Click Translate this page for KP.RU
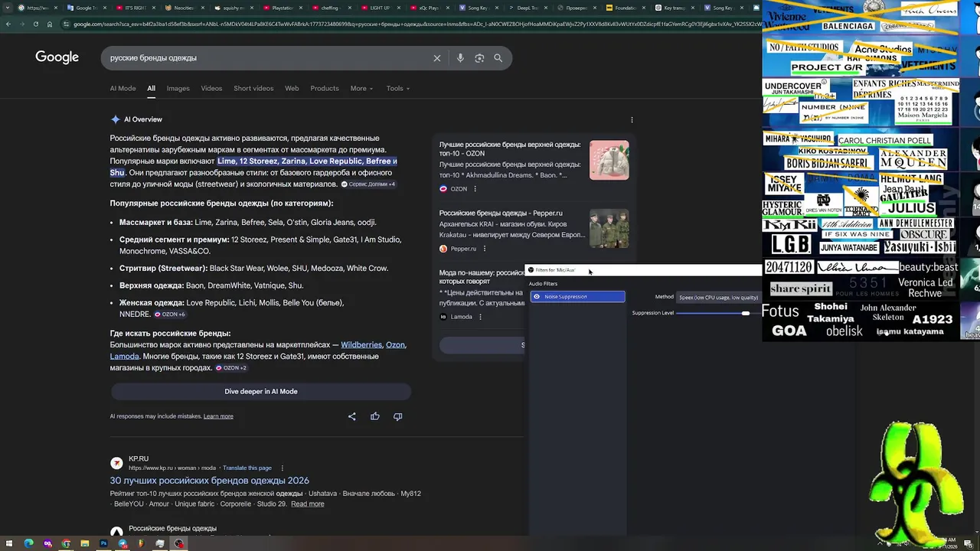The width and height of the screenshot is (980, 551). (x=248, y=468)
